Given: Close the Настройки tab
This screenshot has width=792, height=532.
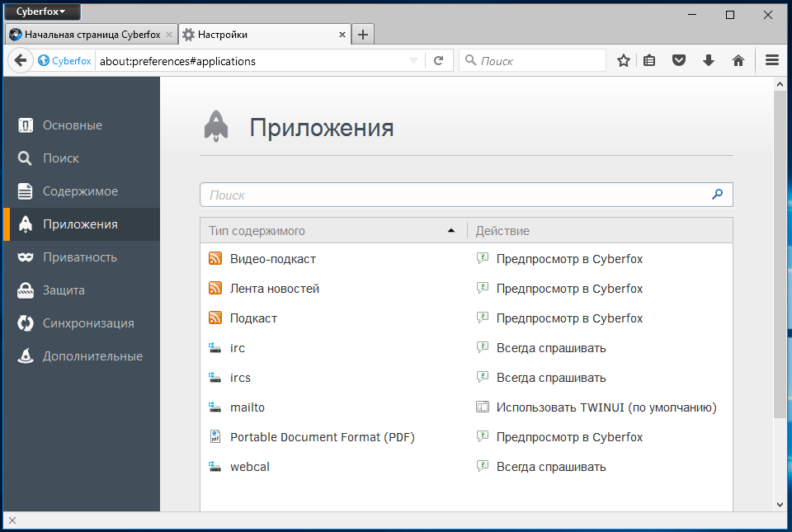Looking at the screenshot, I should coord(342,35).
